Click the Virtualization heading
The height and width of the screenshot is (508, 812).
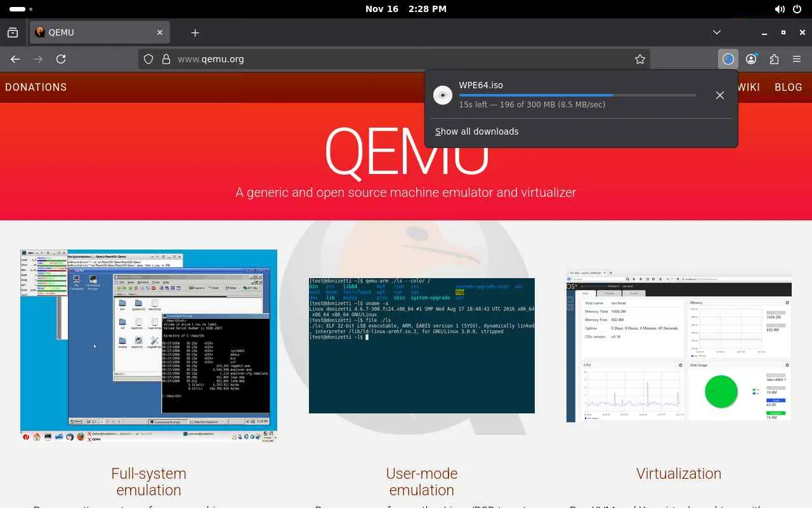[679, 474]
